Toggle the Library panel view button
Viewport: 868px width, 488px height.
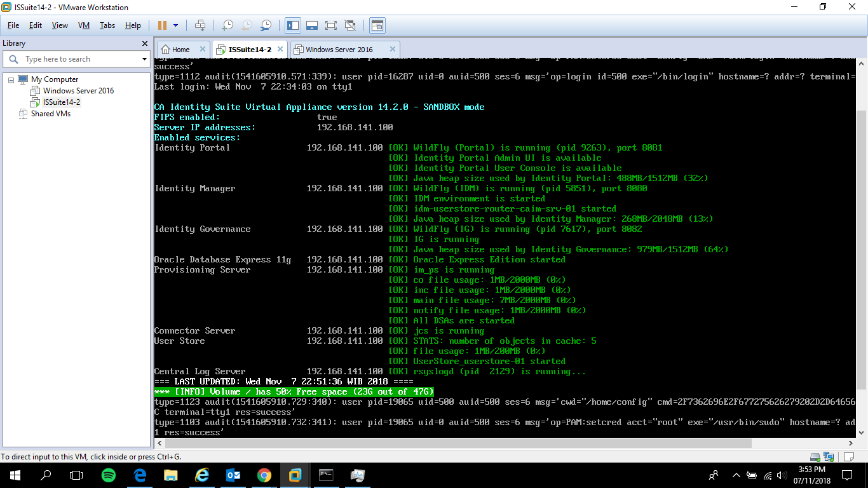click(x=293, y=25)
